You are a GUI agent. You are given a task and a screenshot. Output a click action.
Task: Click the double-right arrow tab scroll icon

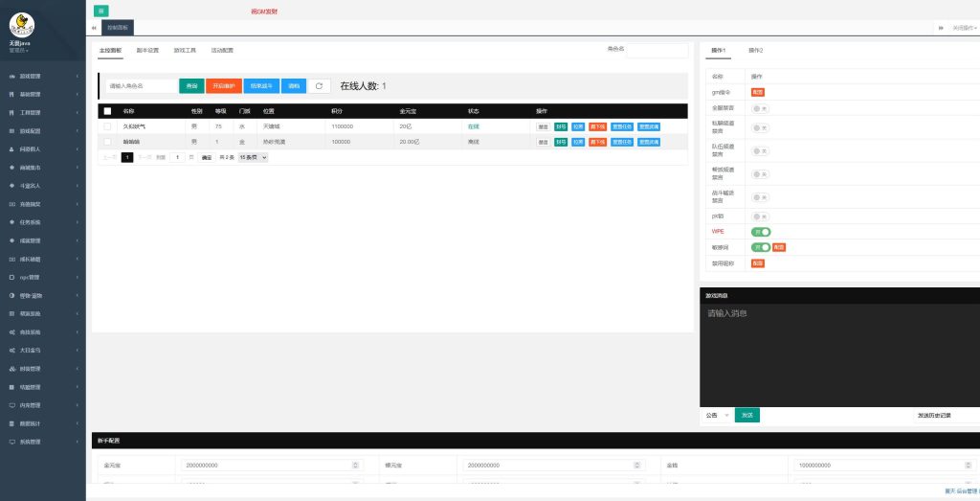point(941,28)
